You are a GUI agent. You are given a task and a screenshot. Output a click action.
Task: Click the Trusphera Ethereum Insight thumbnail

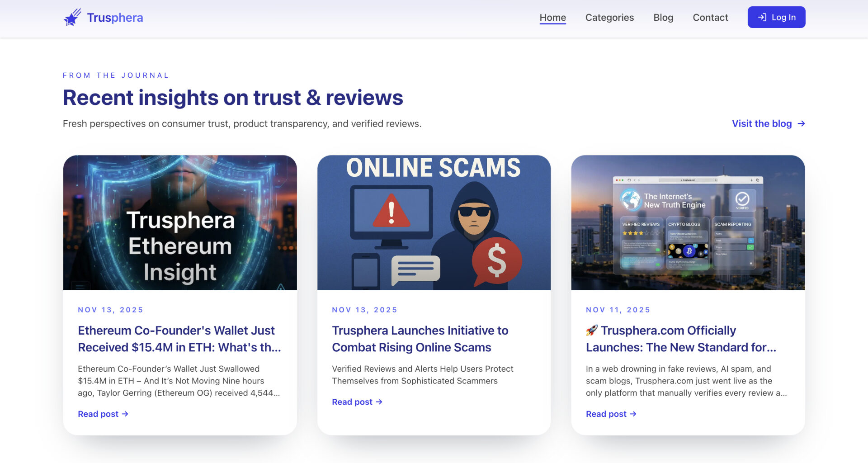(x=180, y=222)
